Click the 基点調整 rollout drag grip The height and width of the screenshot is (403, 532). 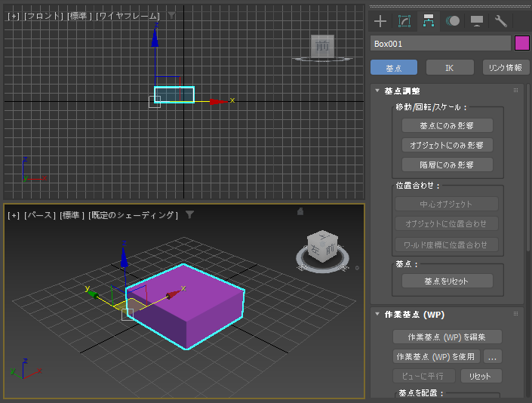515,91
